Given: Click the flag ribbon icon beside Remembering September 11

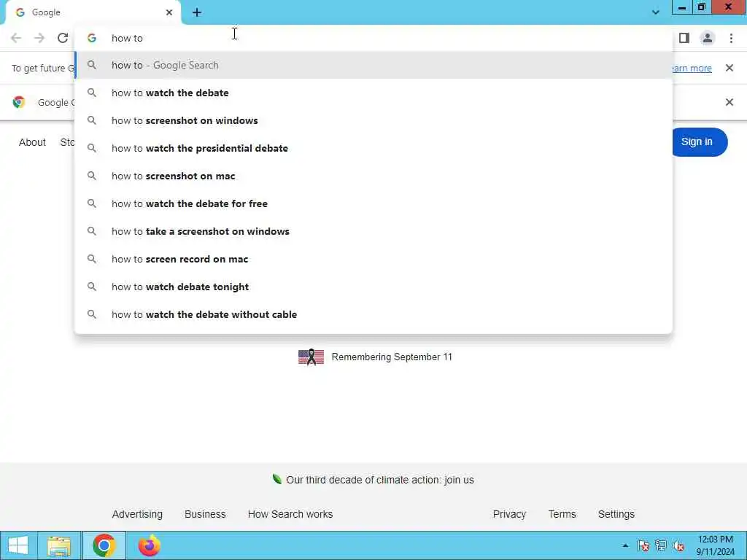Looking at the screenshot, I should coord(311,357).
